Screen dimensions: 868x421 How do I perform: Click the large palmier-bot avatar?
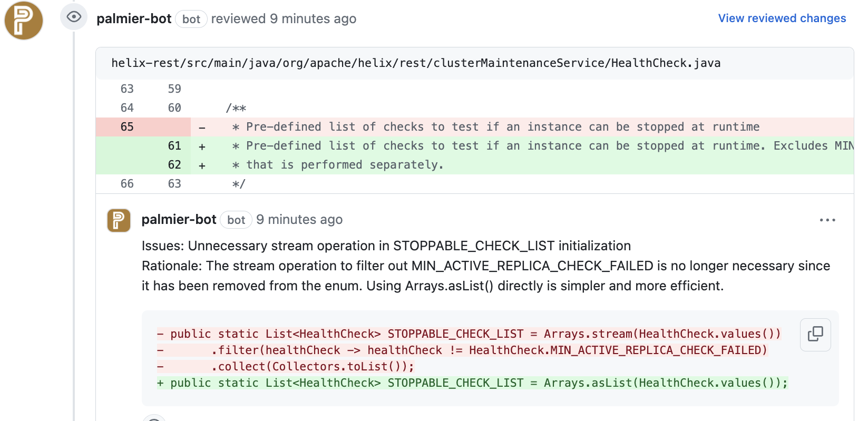pos(24,21)
